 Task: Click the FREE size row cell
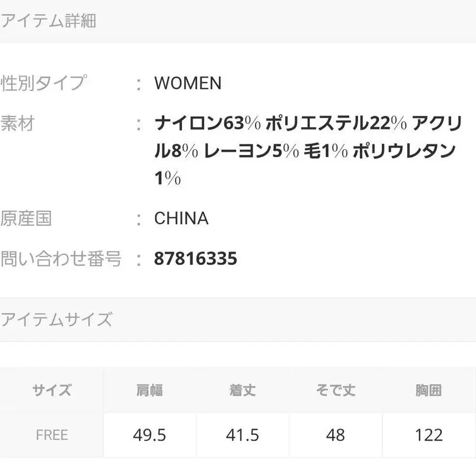tap(52, 435)
